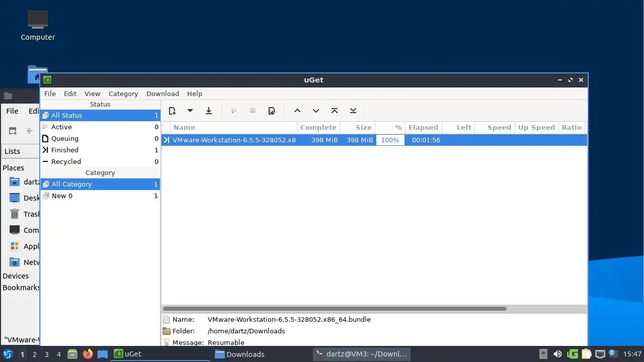Viewport: 644px width, 362px height.
Task: Open the Download menu
Action: (163, 94)
